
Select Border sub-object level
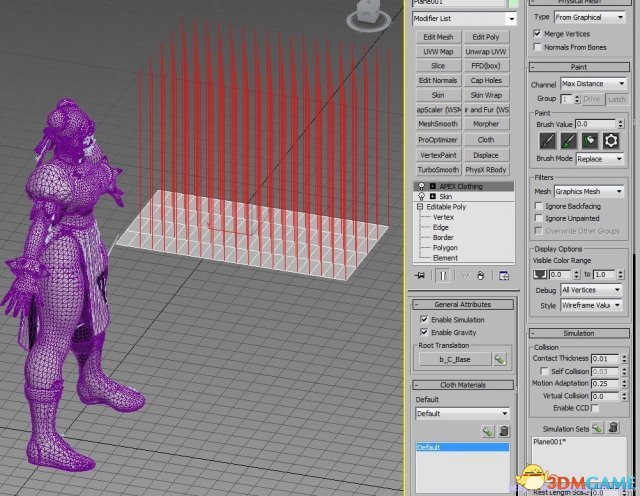click(443, 237)
